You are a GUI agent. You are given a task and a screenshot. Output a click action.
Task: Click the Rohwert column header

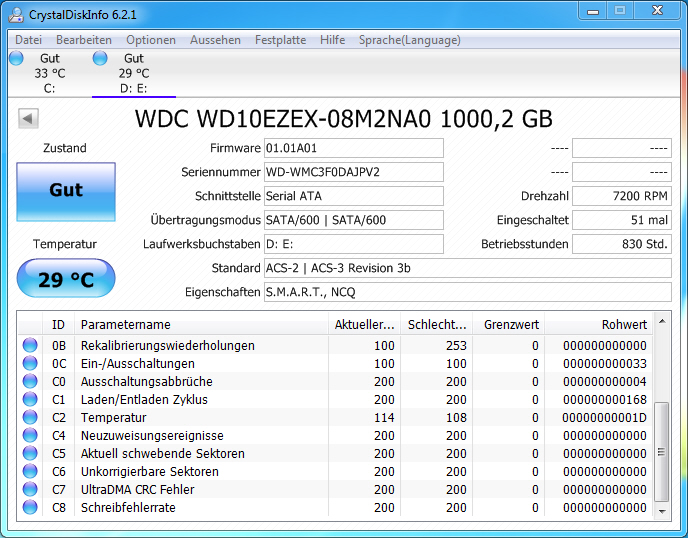[598, 325]
